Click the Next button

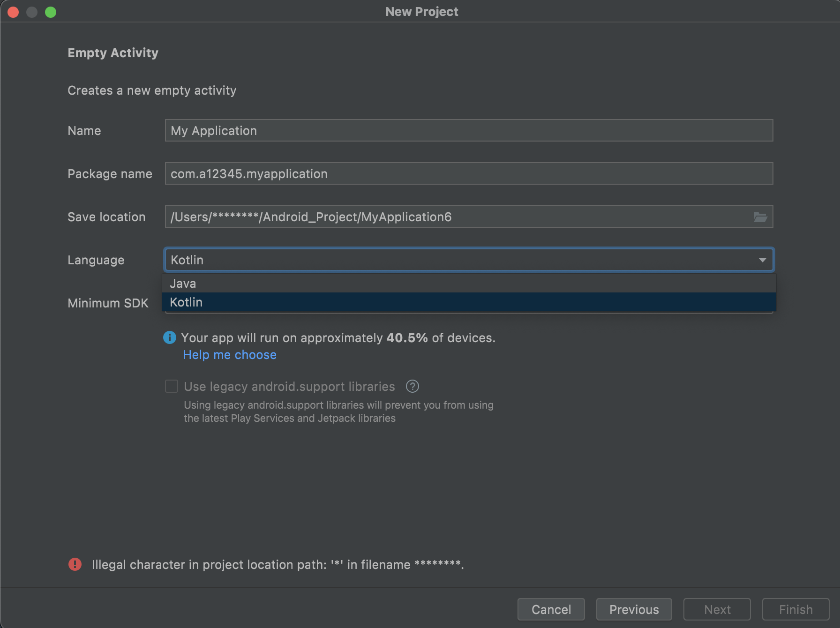coord(717,609)
